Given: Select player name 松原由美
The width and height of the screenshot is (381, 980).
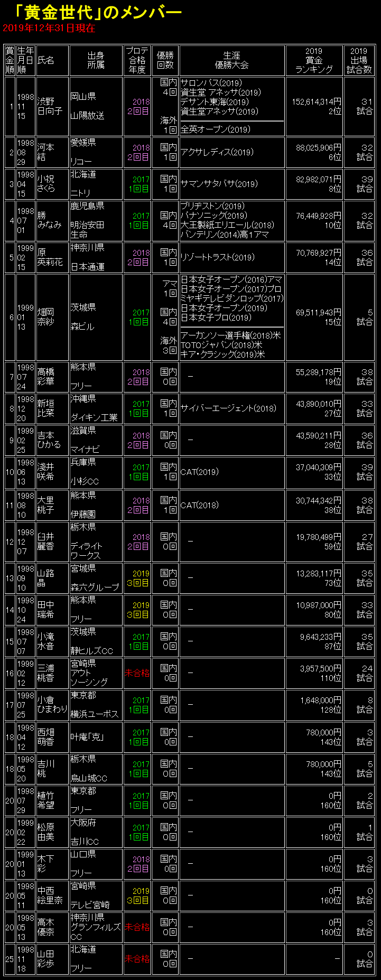Looking at the screenshot, I should 46,832.
